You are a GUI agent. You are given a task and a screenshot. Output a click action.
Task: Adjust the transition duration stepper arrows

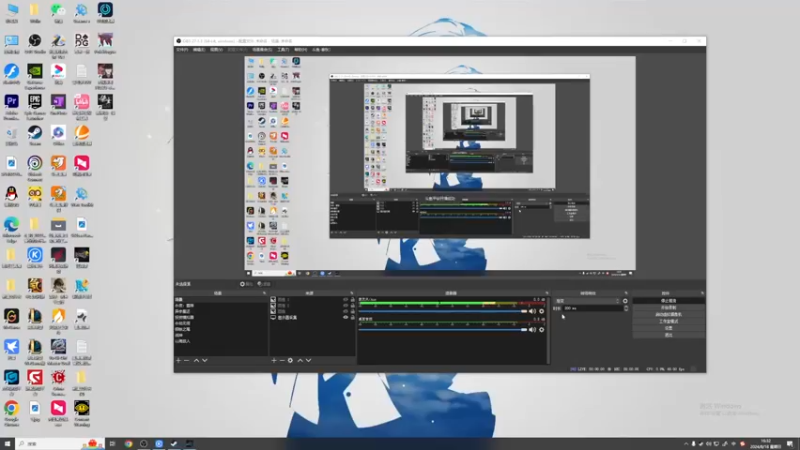click(626, 308)
